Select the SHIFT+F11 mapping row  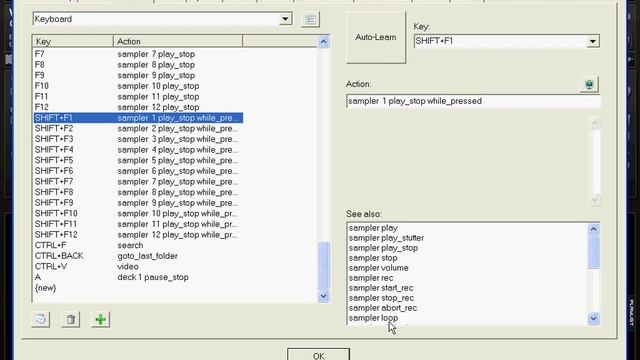(x=138, y=224)
